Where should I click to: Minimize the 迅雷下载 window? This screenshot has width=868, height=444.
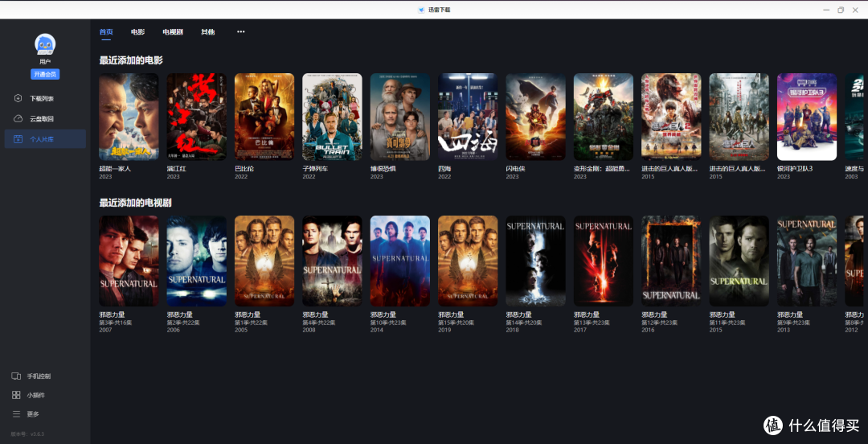[826, 10]
